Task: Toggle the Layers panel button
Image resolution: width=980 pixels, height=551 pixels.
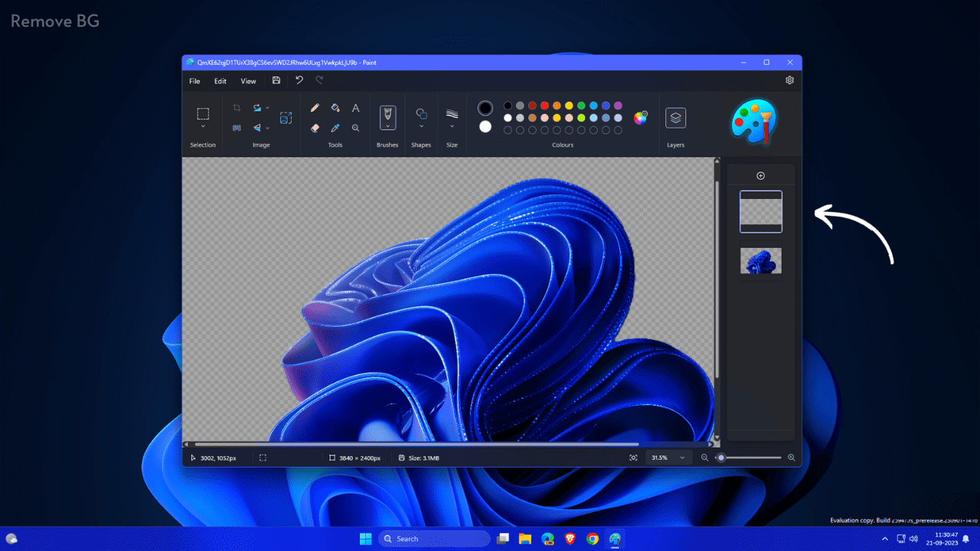Action: pyautogui.click(x=675, y=118)
